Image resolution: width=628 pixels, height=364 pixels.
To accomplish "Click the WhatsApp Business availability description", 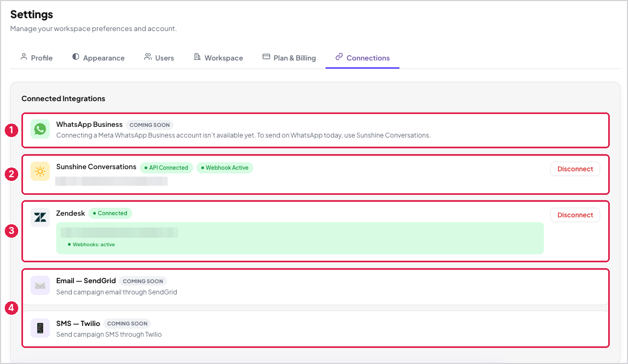I will coord(244,135).
